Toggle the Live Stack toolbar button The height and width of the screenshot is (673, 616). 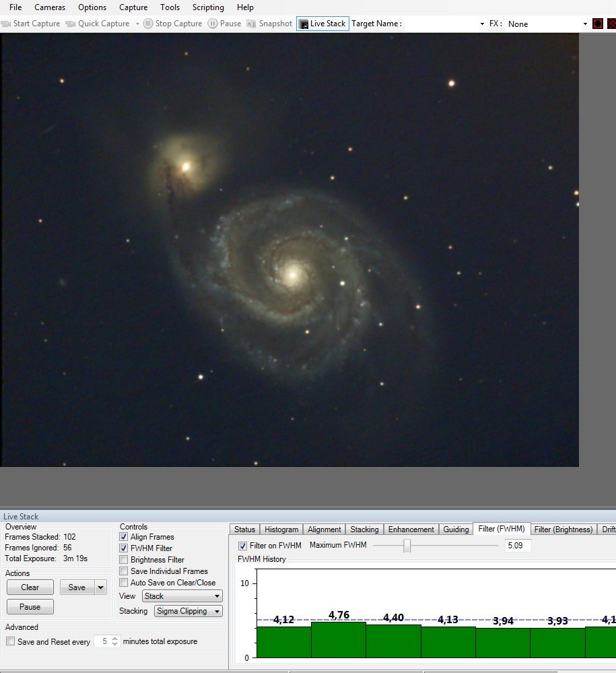tap(322, 24)
